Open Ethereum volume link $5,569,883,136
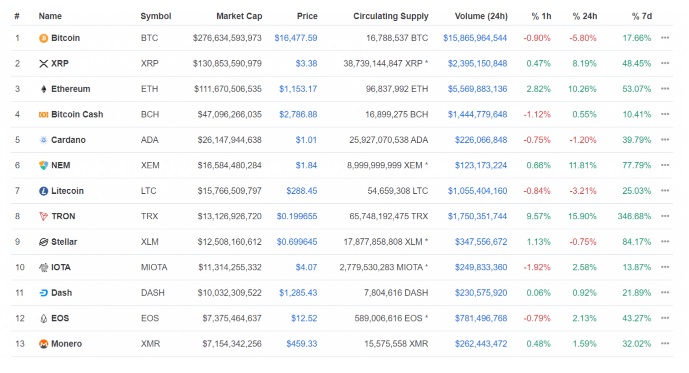 (477, 89)
